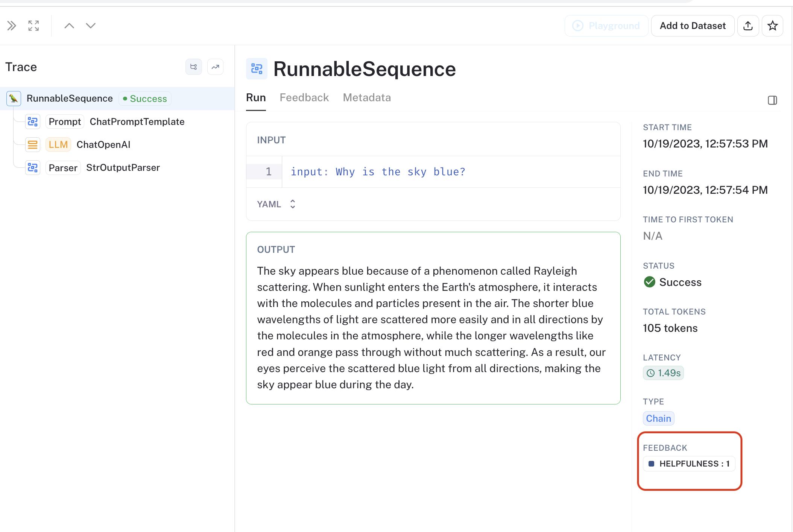Click the LLM ChatOpenAI icon

click(33, 144)
